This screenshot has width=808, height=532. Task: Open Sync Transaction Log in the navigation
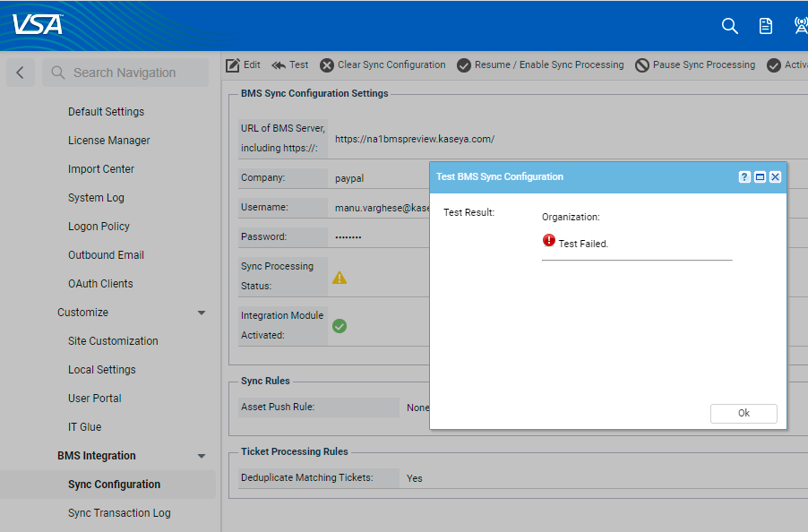point(119,513)
